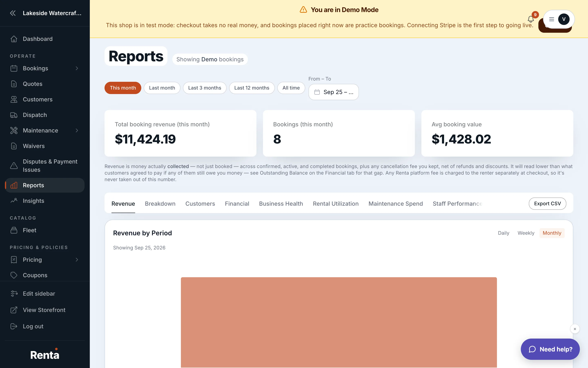
Task: Click the Coupons tag icon
Action: [x=14, y=275]
